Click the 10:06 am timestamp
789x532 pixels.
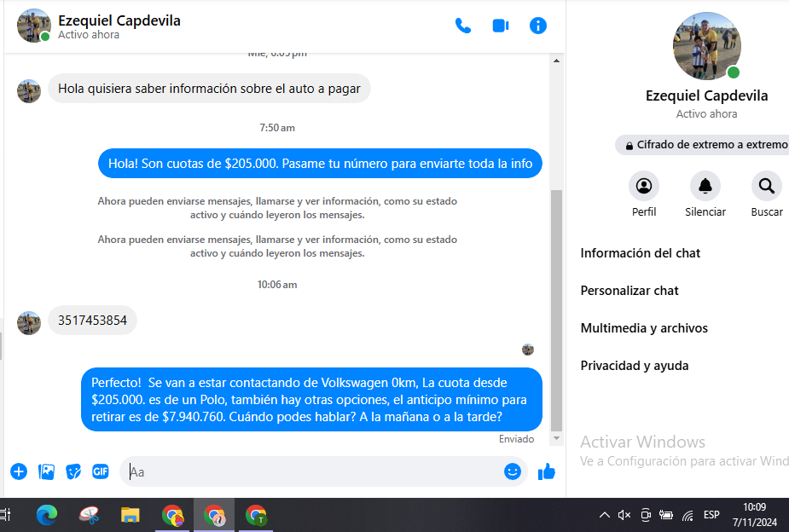point(277,285)
